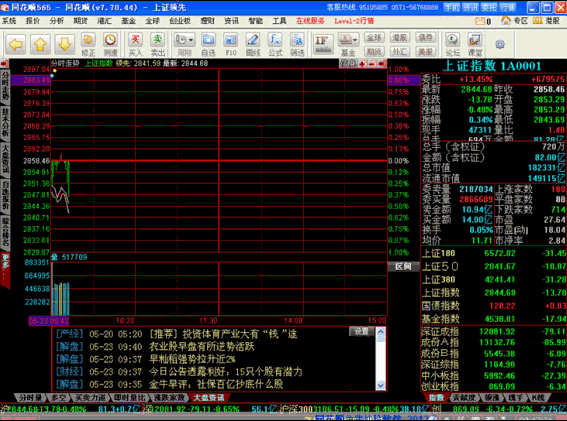Select the 指数 tab in the right panel
This screenshot has width=567, height=421.
pos(436,397)
